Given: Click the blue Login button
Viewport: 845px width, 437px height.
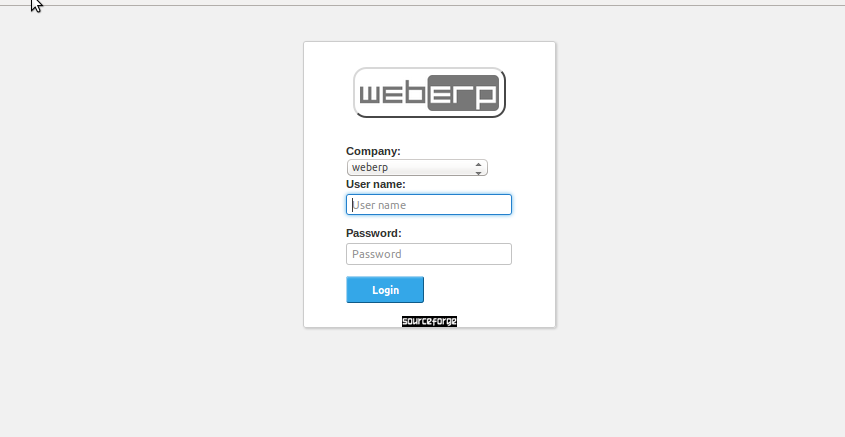Looking at the screenshot, I should pos(385,290).
